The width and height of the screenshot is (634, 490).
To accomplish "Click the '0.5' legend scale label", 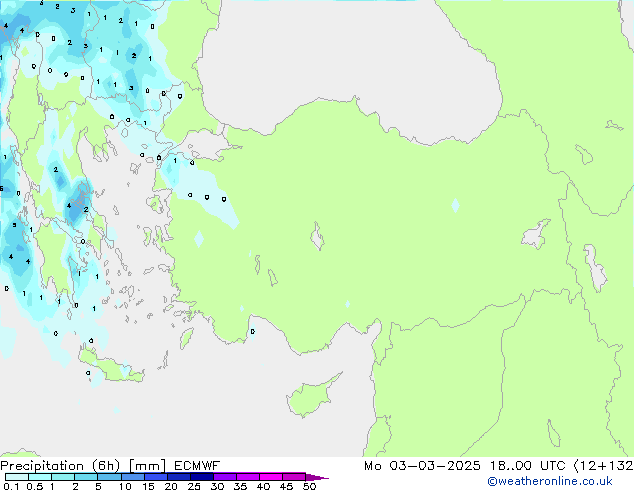I will pos(34,486).
